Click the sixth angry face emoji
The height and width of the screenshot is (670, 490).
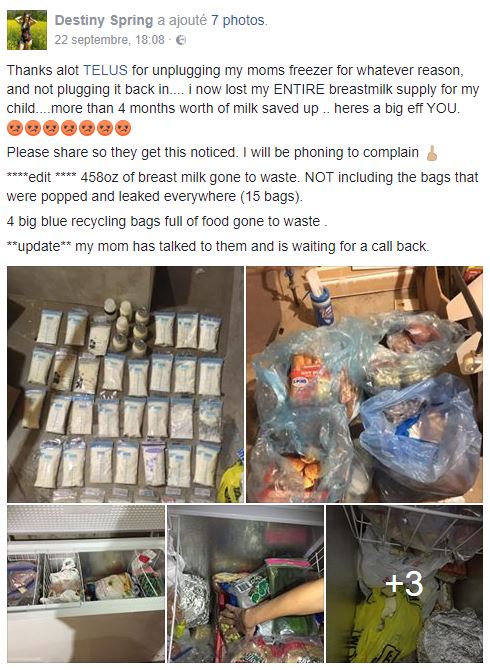pos(105,128)
